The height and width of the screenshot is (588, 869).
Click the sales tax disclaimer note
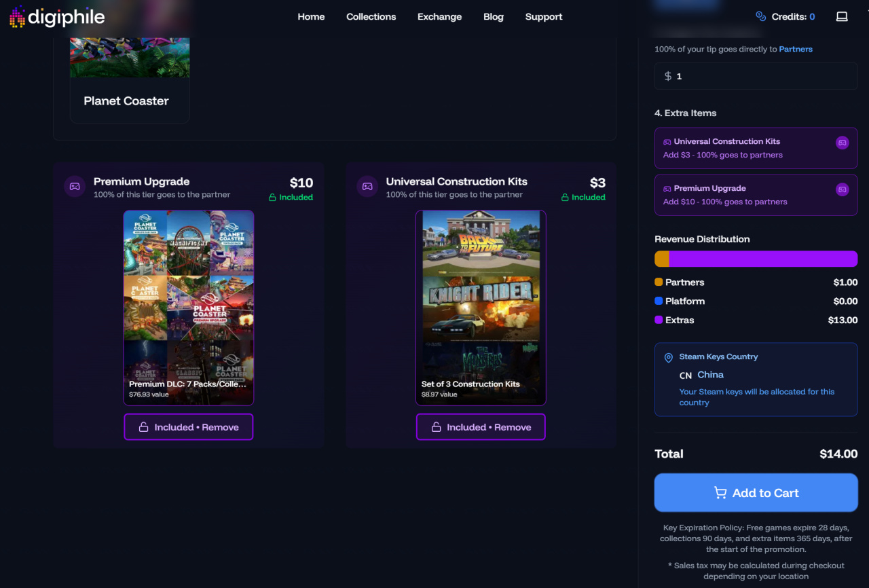tap(756, 571)
